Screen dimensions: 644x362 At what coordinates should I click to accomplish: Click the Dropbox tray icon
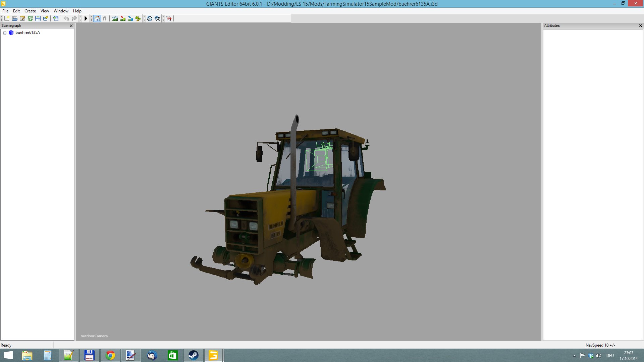tap(591, 356)
